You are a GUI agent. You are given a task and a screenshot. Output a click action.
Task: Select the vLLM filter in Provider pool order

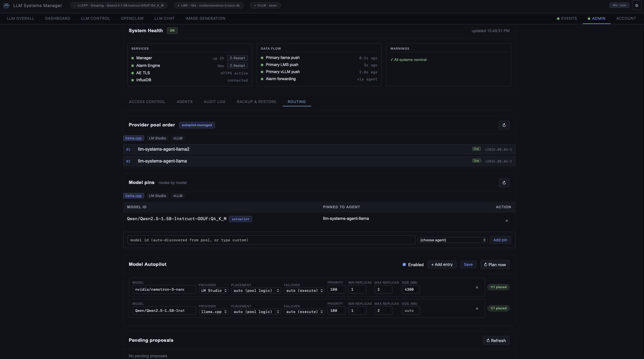pyautogui.click(x=178, y=138)
